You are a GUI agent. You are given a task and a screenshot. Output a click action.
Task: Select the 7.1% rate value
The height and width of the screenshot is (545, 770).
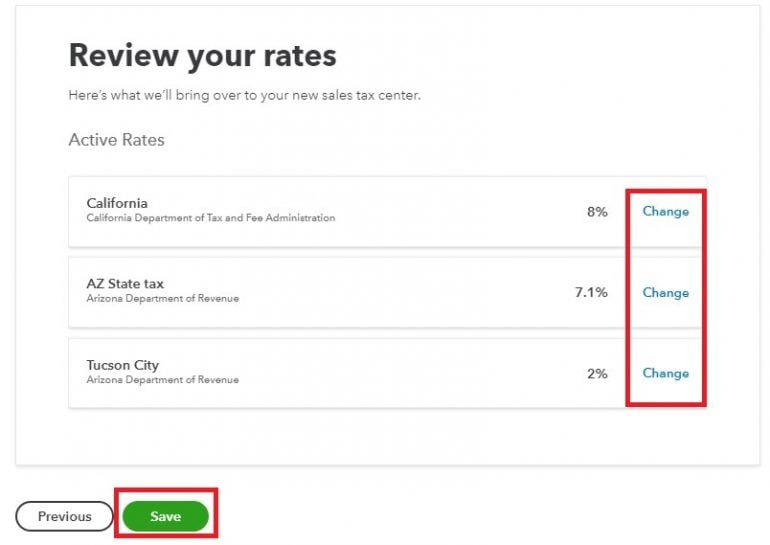(591, 293)
